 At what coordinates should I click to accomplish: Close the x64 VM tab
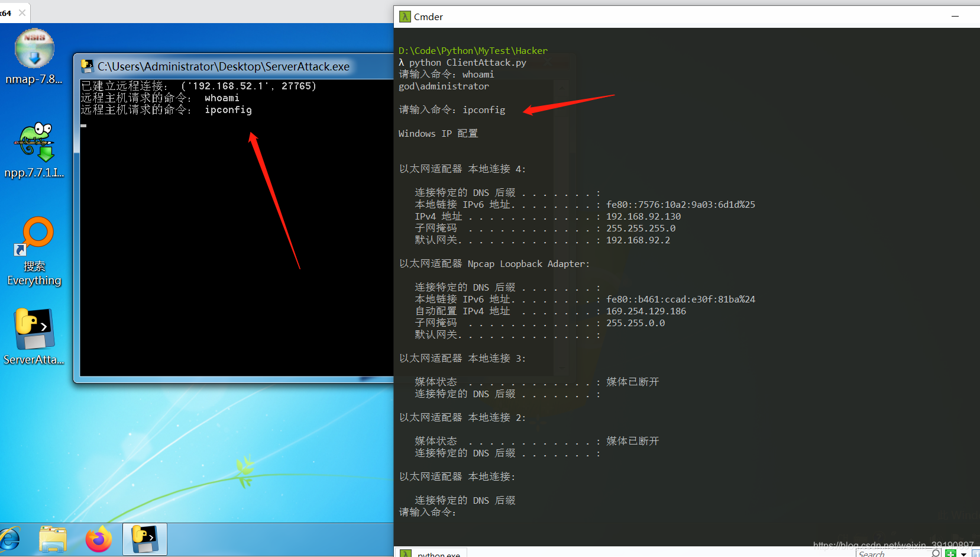coord(22,13)
